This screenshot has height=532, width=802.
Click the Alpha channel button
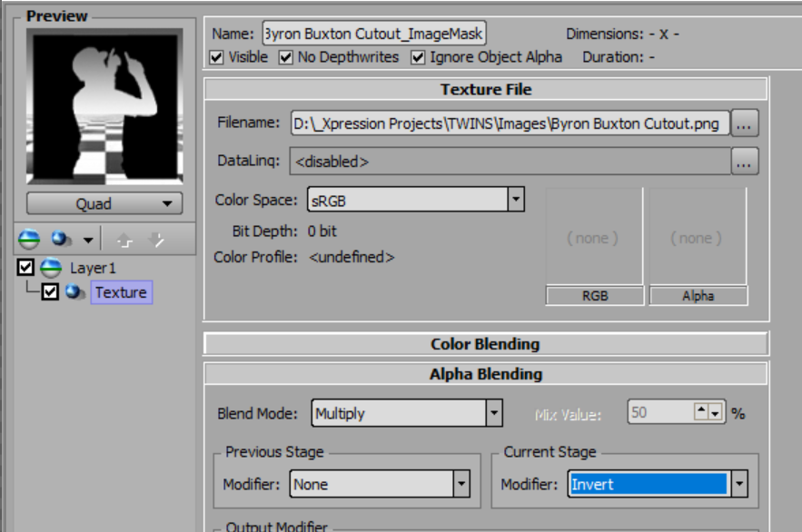(698, 296)
